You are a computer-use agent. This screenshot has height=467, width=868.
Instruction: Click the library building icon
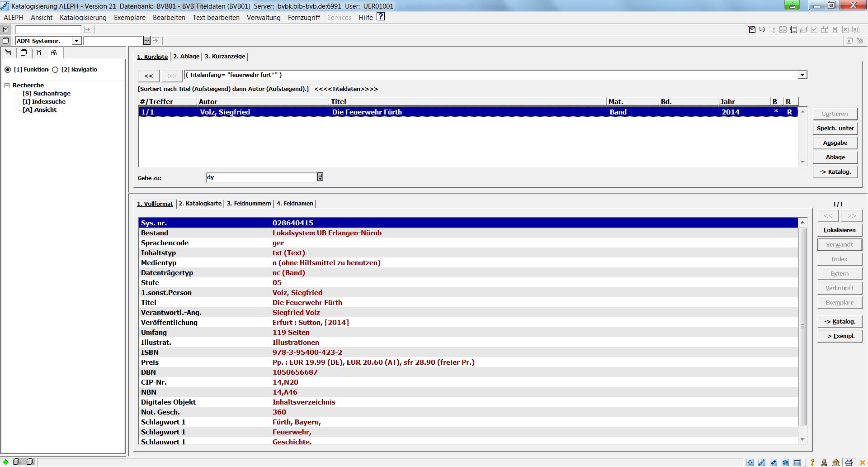pyautogui.click(x=836, y=462)
